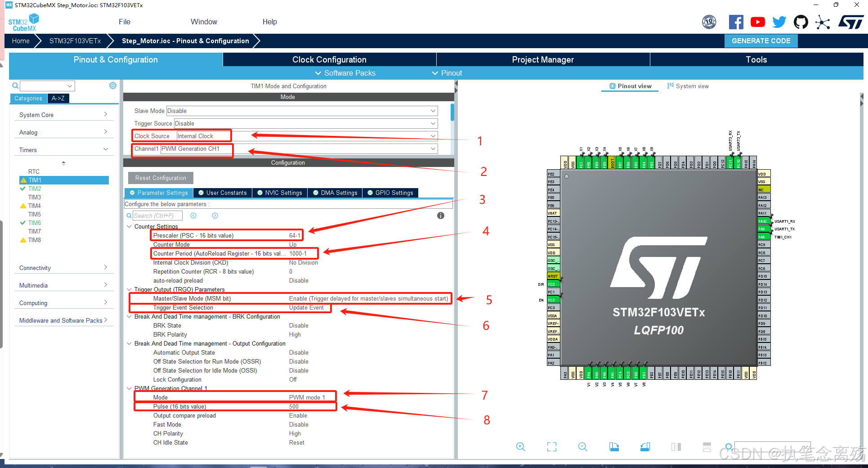Click the GENERATE CODE button
Image resolution: width=868 pixels, height=468 pixels.
pos(761,40)
